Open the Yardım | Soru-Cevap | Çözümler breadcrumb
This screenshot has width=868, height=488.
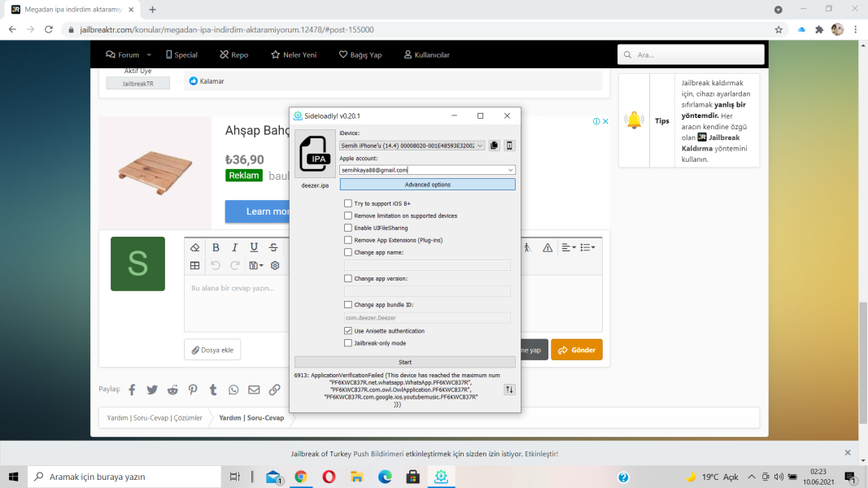coord(155,418)
